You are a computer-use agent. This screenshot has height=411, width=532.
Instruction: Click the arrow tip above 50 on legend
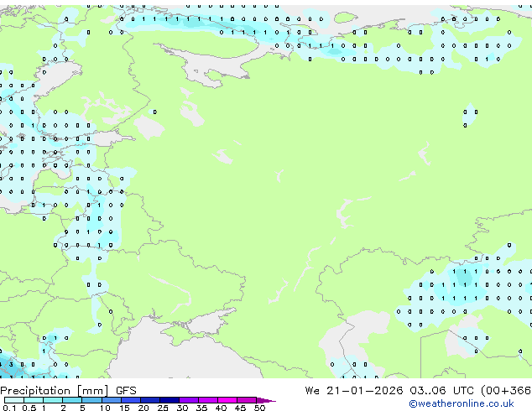tap(266, 401)
